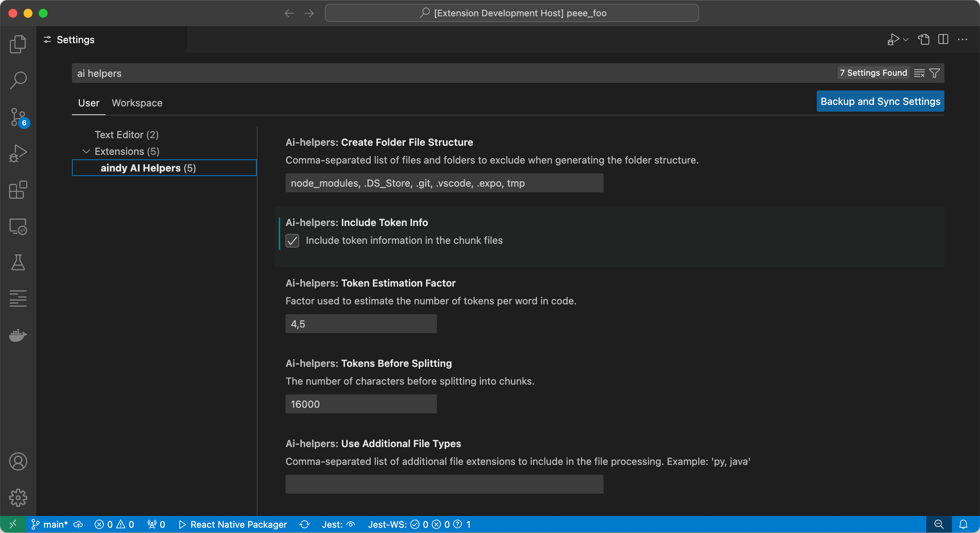Open the Testing flask icon
The width and height of the screenshot is (980, 533).
[x=18, y=262]
